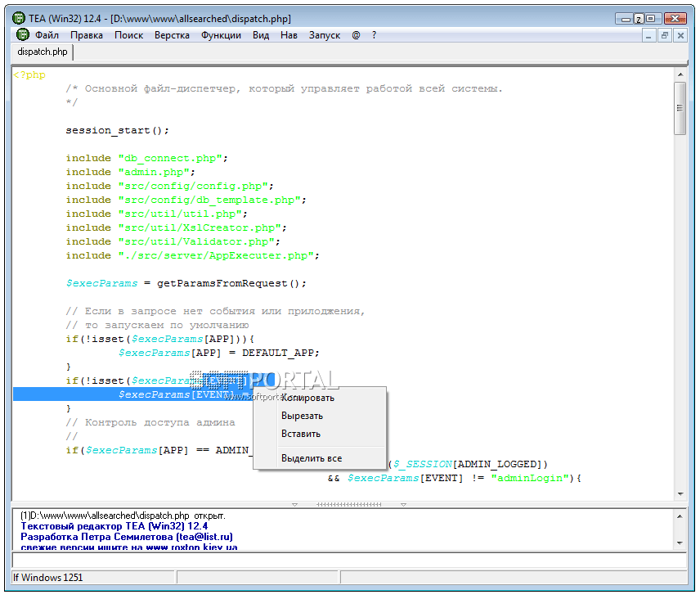Minimize the inner document window

tap(648, 36)
